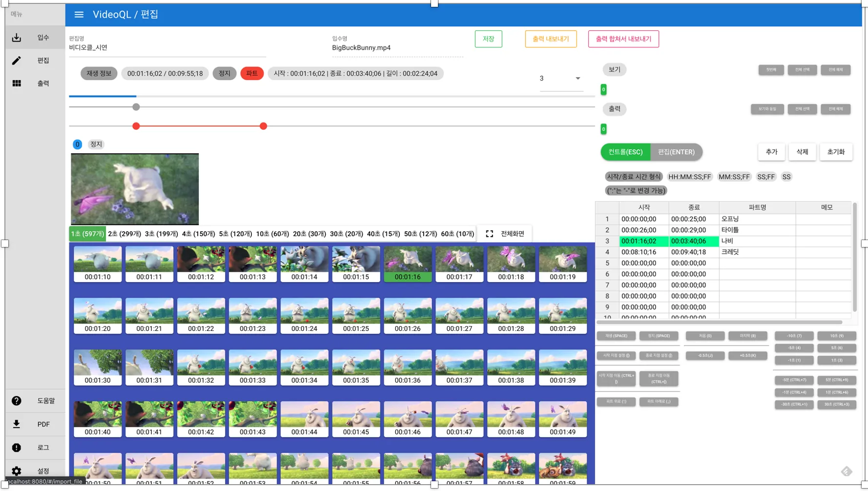Select the 10초 (60개) interval tab
This screenshot has height=491, width=868.
click(272, 234)
